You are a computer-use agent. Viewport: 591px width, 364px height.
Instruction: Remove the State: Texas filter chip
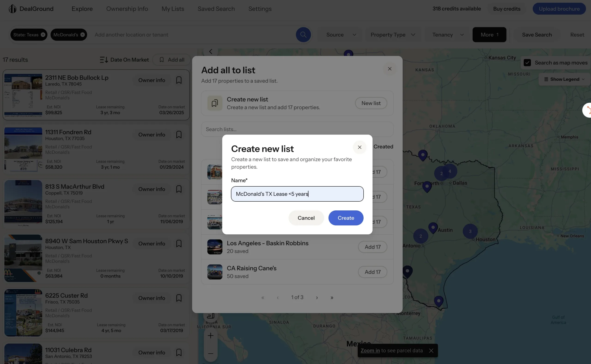[x=43, y=35]
